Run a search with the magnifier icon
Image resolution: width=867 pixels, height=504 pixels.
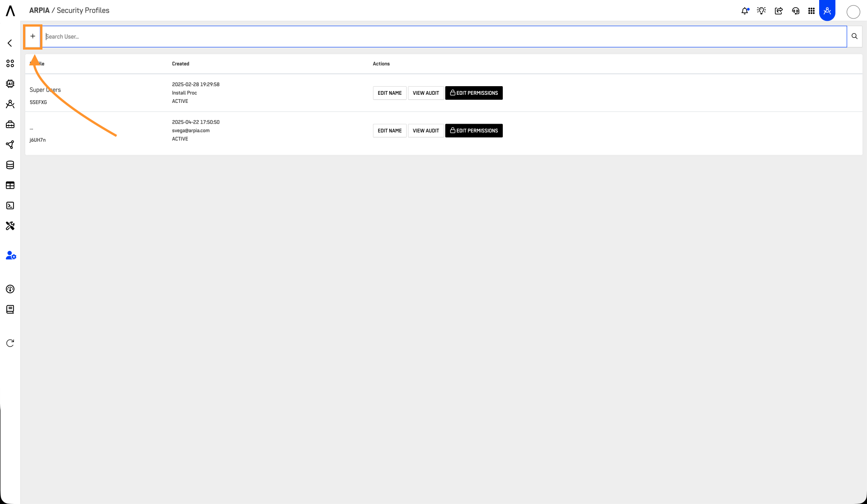point(854,36)
